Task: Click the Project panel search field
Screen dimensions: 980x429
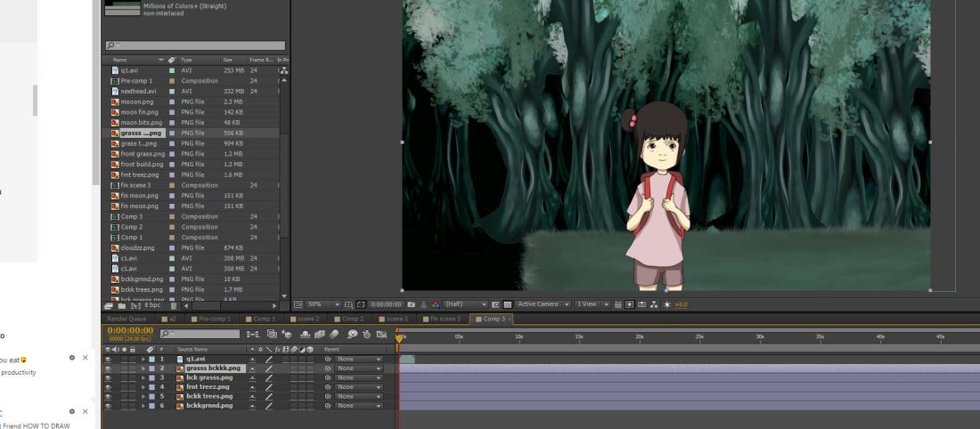Action: [196, 45]
